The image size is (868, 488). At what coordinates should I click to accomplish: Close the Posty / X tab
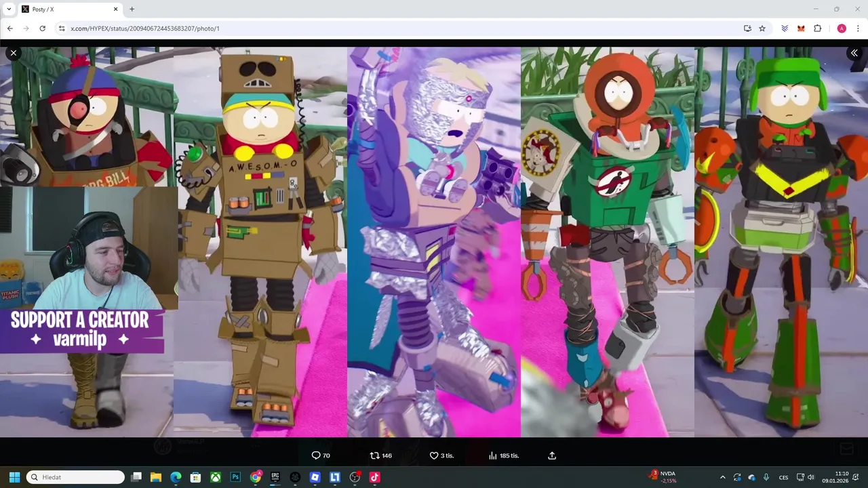[x=115, y=9]
